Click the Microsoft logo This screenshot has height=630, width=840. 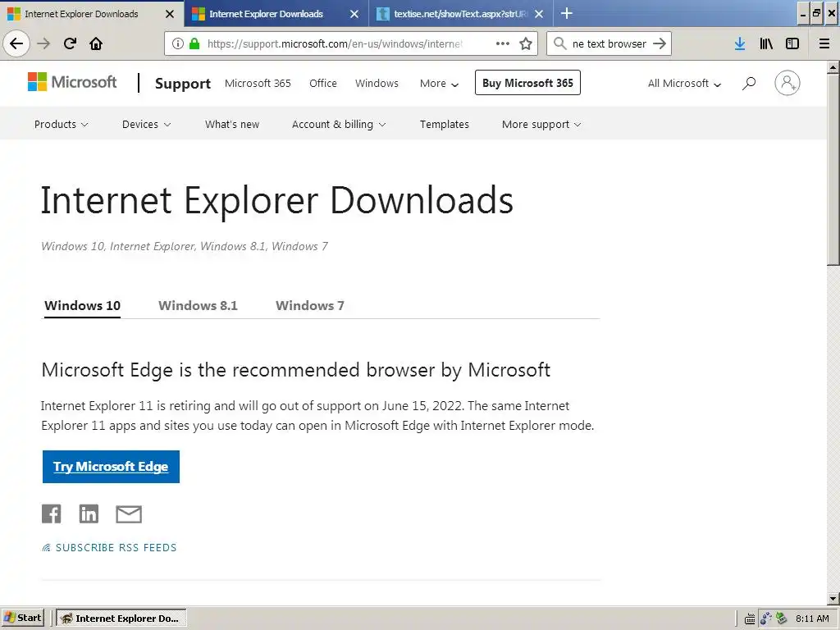[x=72, y=82]
